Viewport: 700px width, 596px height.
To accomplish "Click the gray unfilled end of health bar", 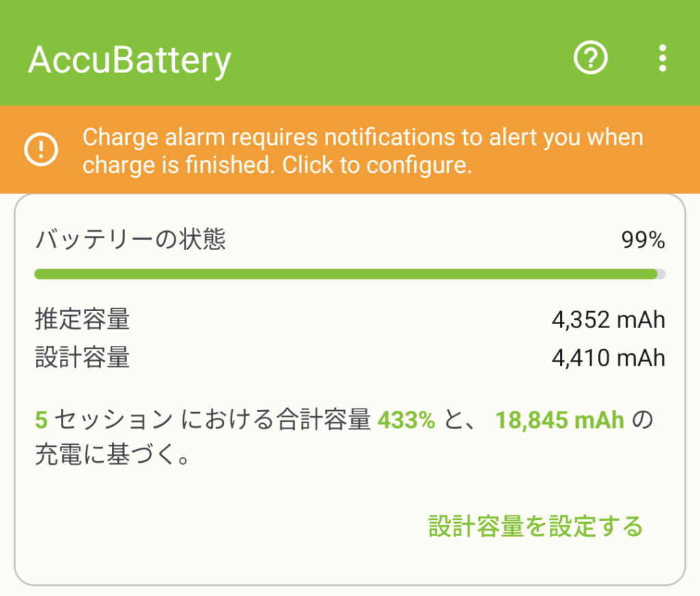I will (x=660, y=275).
